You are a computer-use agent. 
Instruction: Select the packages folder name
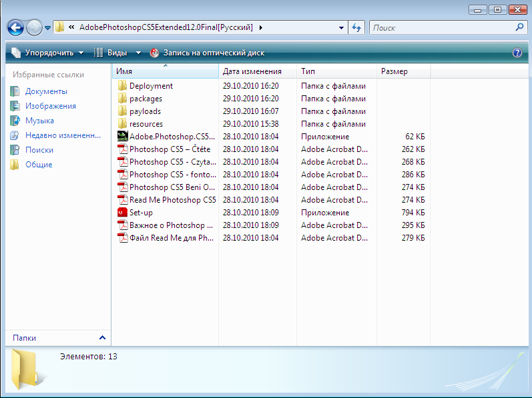pyautogui.click(x=146, y=99)
